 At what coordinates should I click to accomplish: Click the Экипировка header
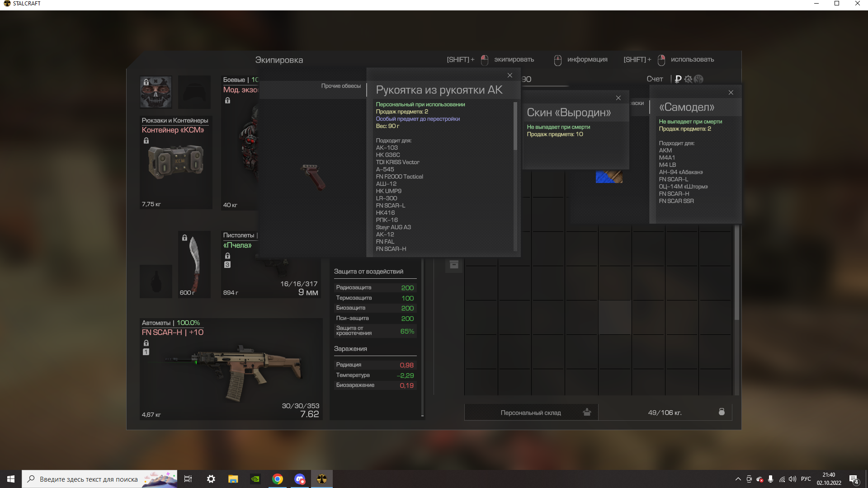pyautogui.click(x=279, y=60)
